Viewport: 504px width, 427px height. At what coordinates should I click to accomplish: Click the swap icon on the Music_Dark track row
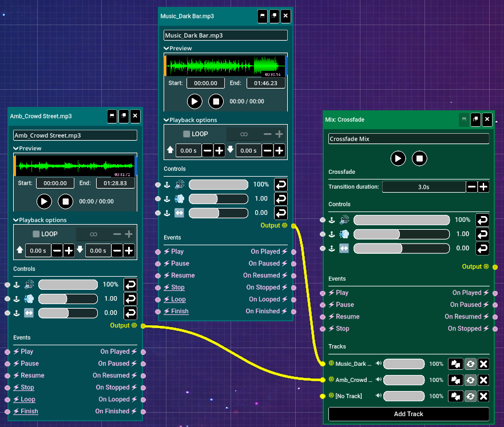coord(455,364)
